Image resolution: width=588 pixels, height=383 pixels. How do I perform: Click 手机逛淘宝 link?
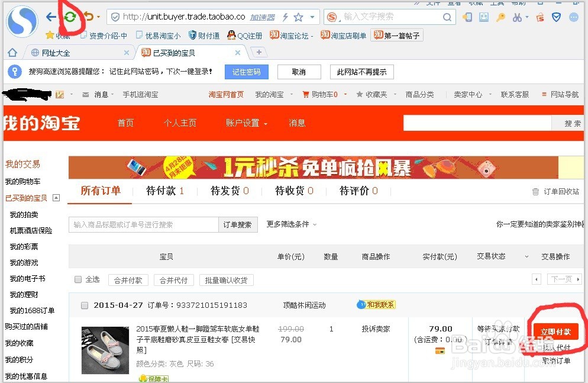(x=140, y=95)
